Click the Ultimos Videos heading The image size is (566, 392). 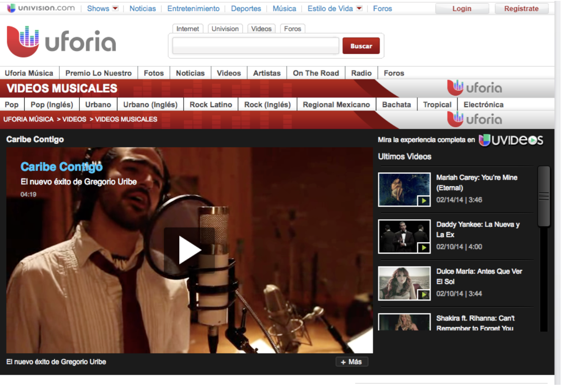(405, 157)
